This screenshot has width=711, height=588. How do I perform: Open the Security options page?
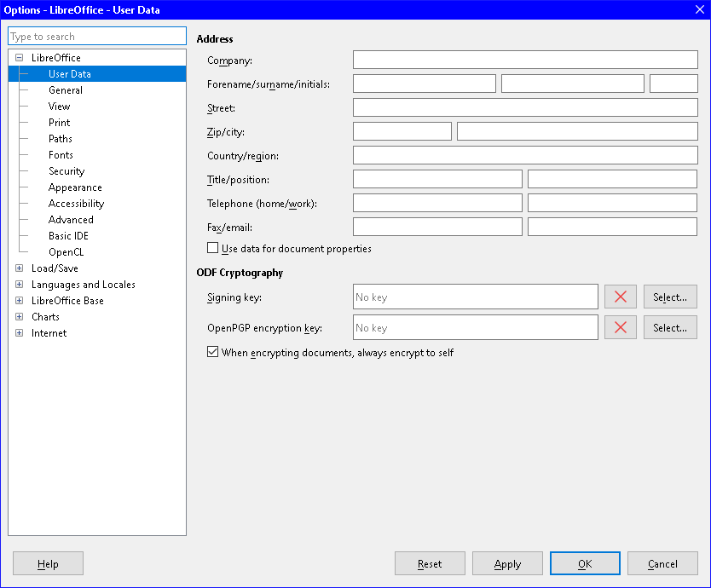[x=66, y=171]
